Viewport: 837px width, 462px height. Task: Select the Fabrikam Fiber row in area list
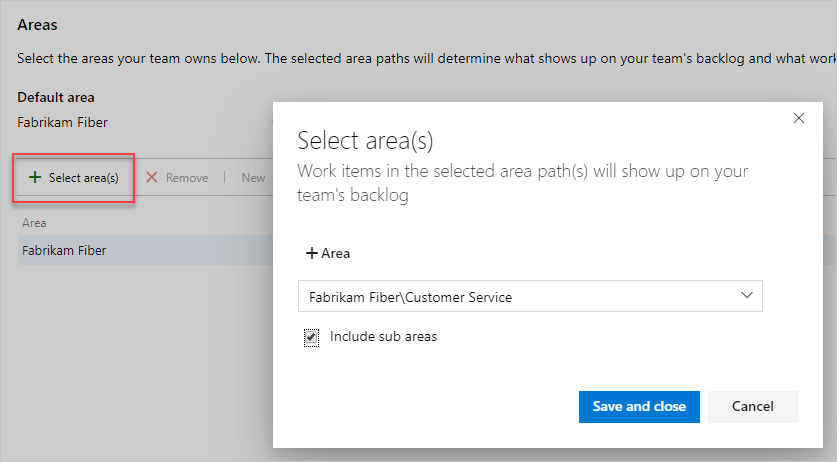tap(64, 251)
